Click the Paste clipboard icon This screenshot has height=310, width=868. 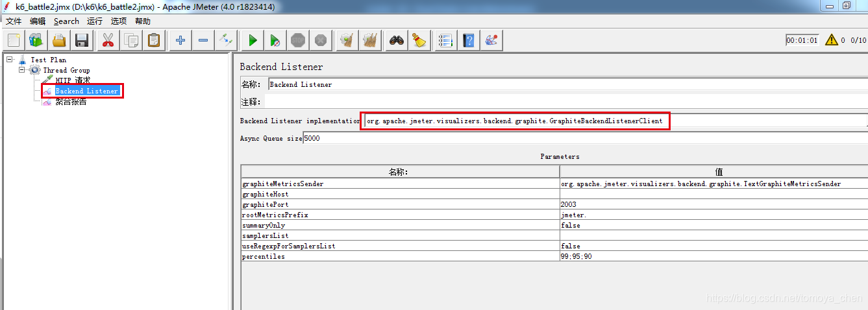click(x=154, y=40)
